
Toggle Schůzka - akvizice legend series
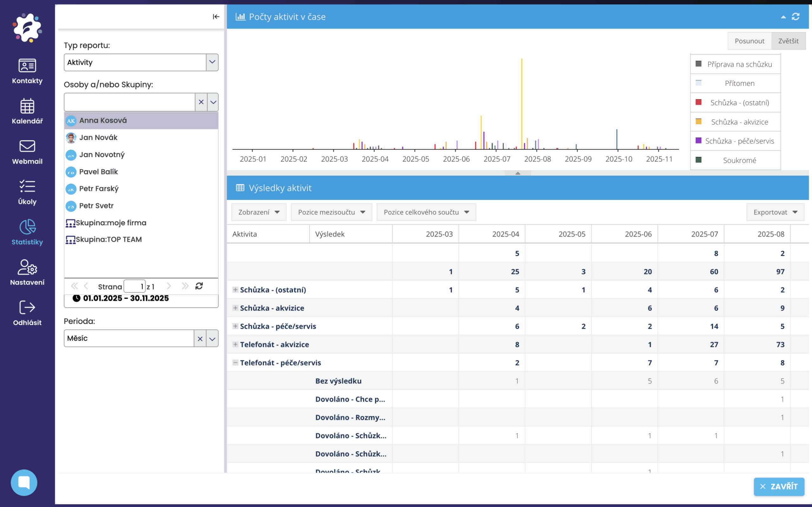coord(739,122)
